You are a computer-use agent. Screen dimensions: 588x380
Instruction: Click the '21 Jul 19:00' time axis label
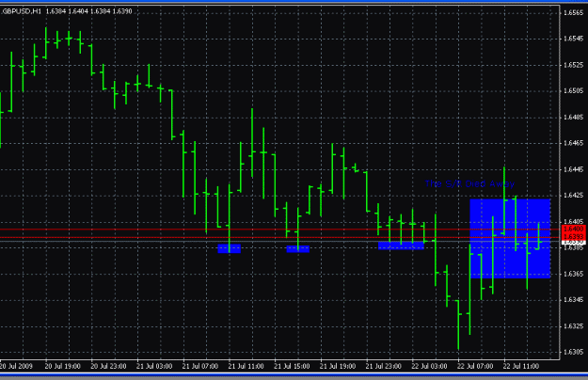pyautogui.click(x=338, y=366)
